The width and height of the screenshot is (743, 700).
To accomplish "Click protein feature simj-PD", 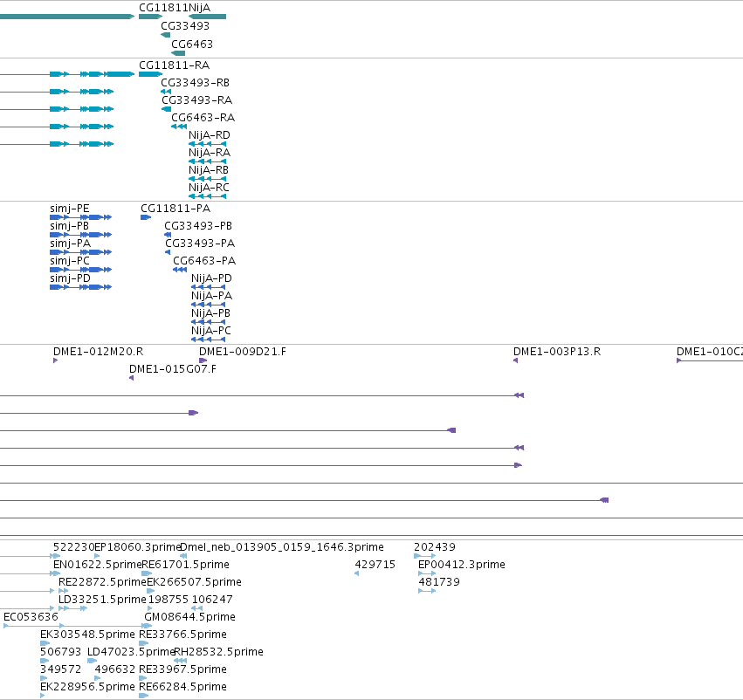I will tap(70, 278).
